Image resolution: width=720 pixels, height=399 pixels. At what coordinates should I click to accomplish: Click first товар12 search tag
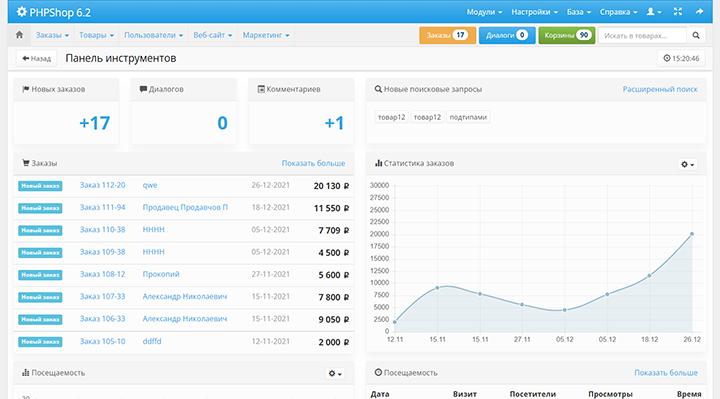pos(391,117)
